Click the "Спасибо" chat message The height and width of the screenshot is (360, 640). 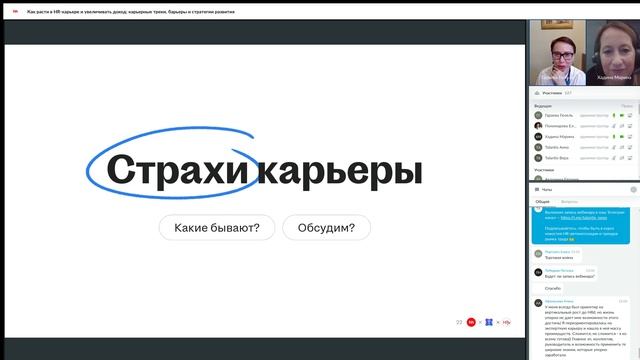point(553,289)
